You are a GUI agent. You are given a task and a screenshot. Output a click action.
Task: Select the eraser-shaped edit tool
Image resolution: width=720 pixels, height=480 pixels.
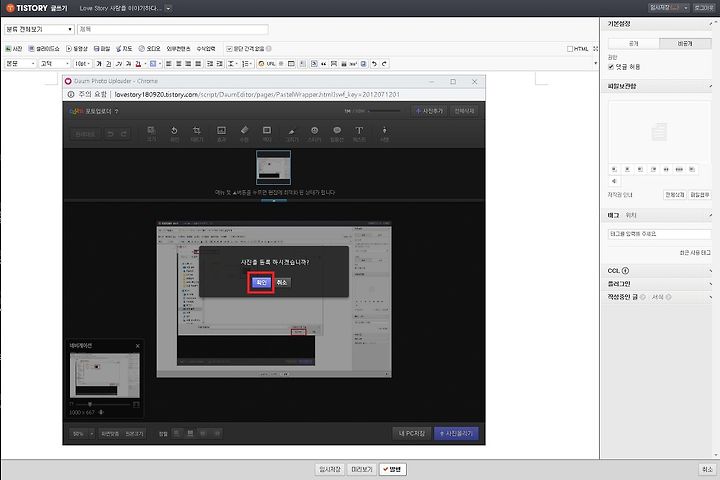tap(244, 134)
